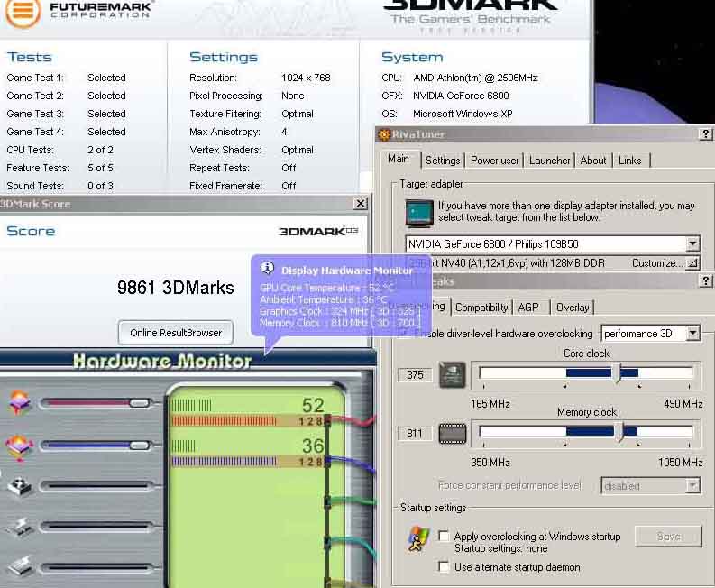The height and width of the screenshot is (588, 715).
Task: Open the Power user tab
Action: click(x=494, y=161)
